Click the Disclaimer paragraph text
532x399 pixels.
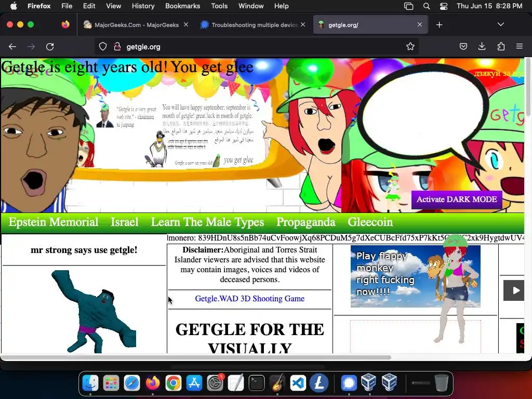250,264
